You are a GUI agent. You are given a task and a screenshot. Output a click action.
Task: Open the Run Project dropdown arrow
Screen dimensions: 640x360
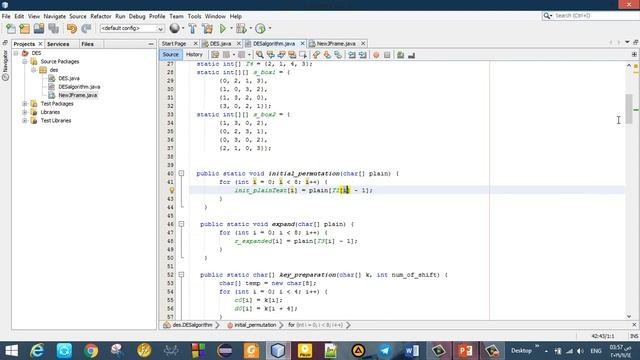pos(231,28)
